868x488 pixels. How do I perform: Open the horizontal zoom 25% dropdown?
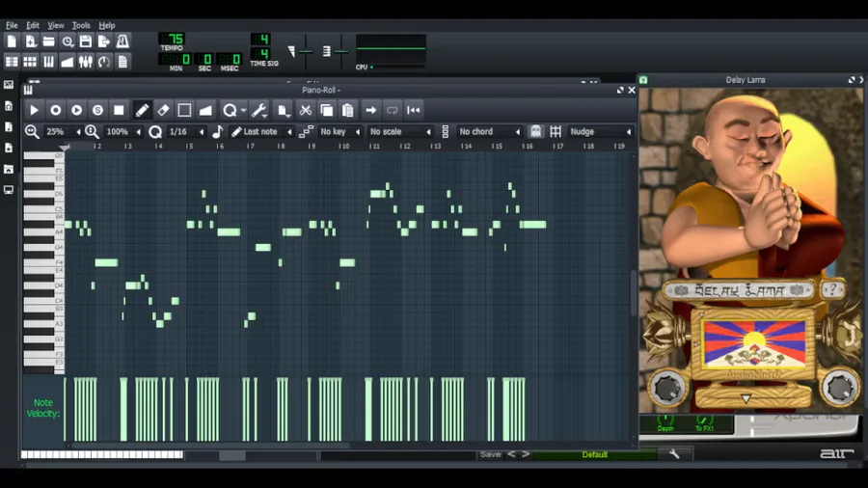[x=63, y=132]
